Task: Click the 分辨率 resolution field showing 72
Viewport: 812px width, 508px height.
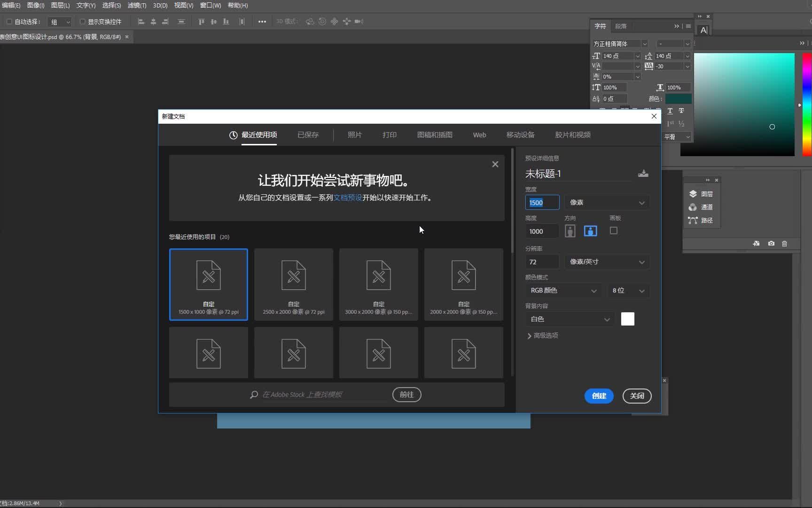Action: click(542, 262)
